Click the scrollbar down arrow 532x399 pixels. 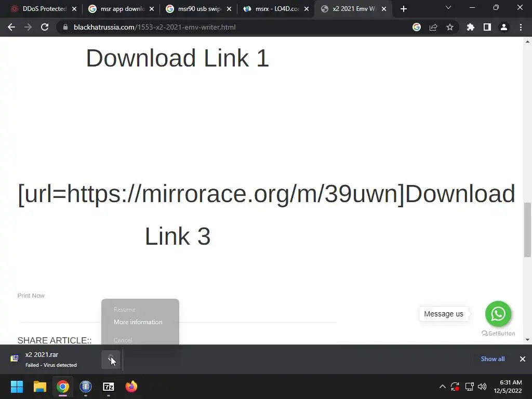(527, 340)
